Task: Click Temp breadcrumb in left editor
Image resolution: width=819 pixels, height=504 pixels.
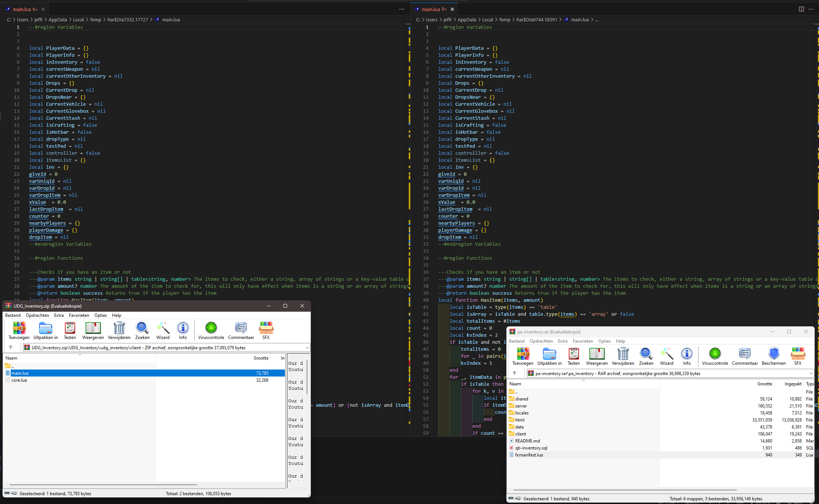Action: pyautogui.click(x=95, y=20)
